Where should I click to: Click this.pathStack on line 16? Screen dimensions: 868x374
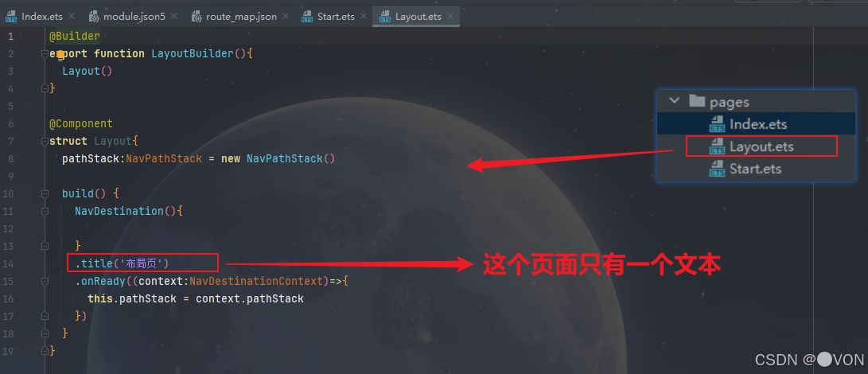[132, 298]
